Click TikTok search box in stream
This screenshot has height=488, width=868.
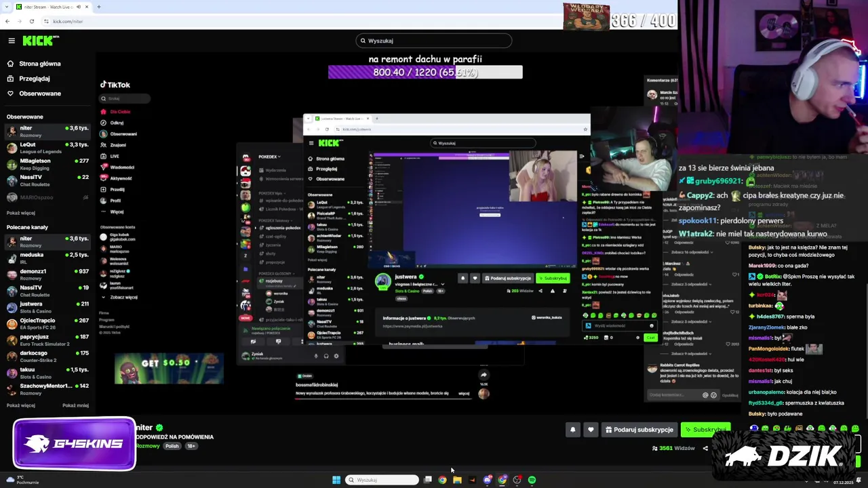point(125,99)
